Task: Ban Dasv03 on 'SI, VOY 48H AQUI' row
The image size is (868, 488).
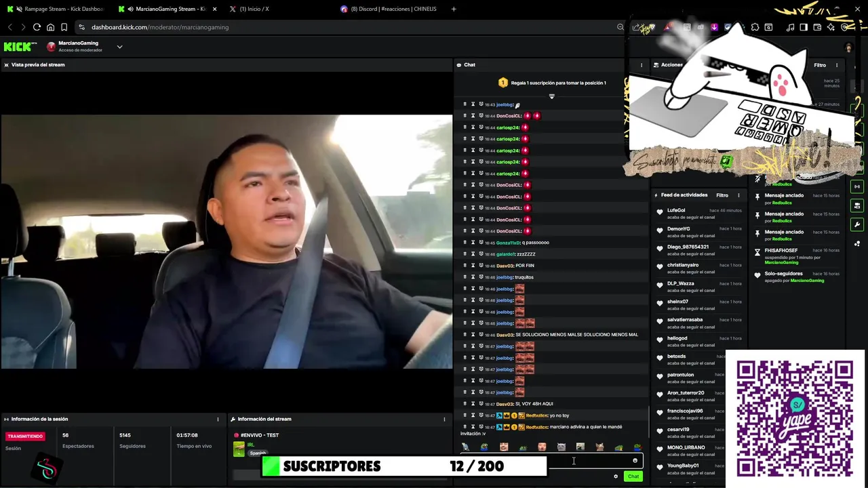Action: coord(481,404)
